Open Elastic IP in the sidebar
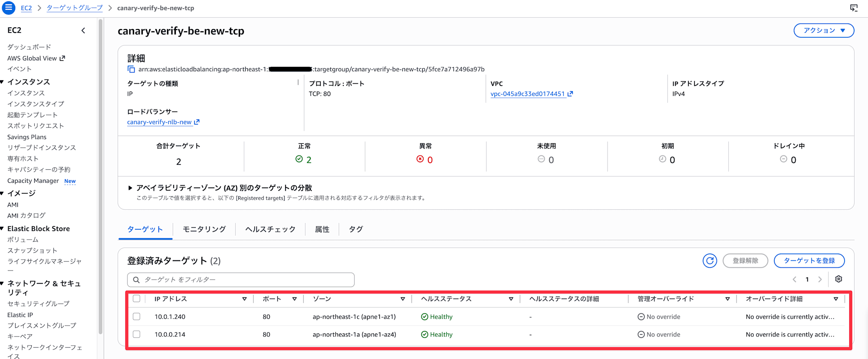The image size is (868, 359). click(20, 315)
